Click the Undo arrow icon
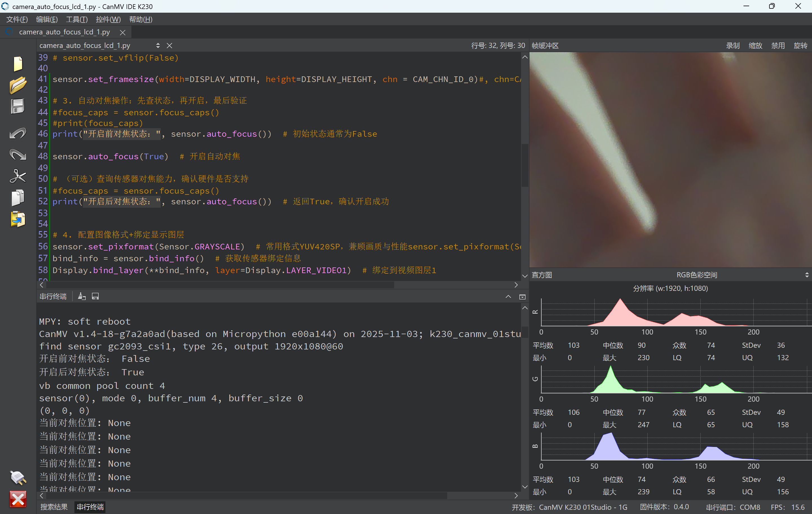The image size is (812, 514). pyautogui.click(x=17, y=134)
